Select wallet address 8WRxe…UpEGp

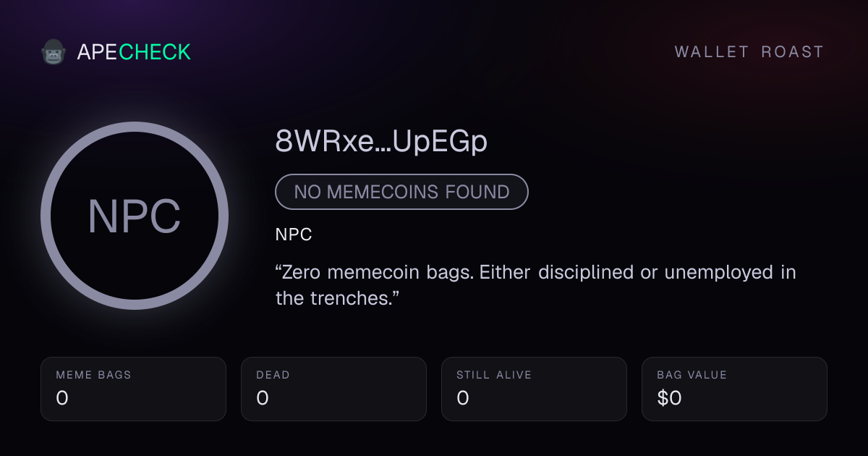pyautogui.click(x=381, y=143)
